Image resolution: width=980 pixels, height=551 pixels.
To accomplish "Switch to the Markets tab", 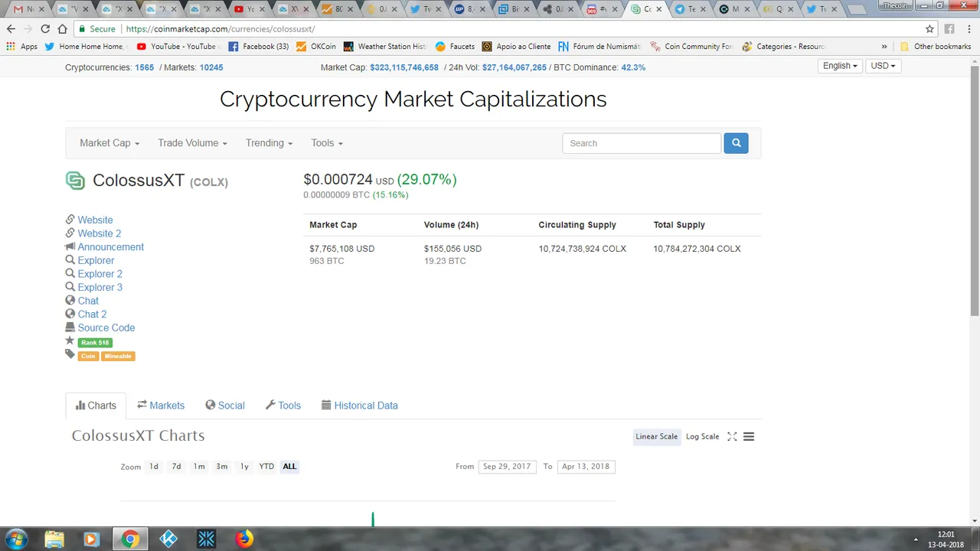I will (161, 406).
